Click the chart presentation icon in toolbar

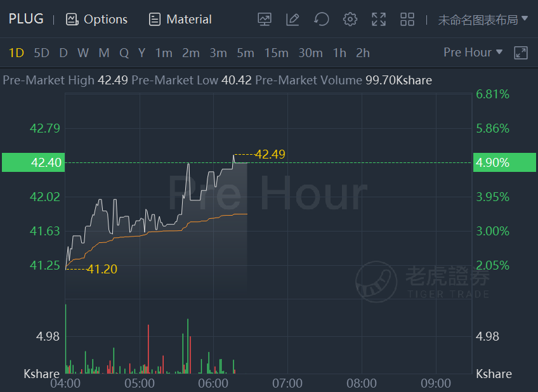click(x=265, y=19)
